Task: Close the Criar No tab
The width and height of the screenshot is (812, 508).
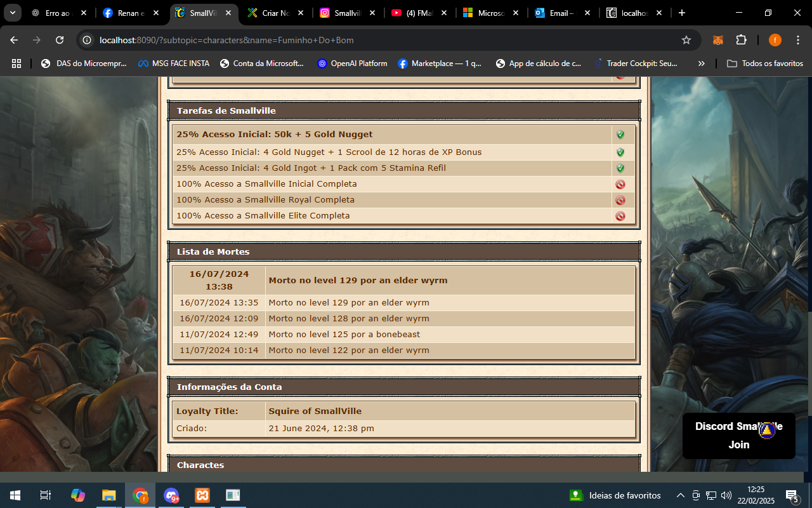Action: click(x=300, y=13)
